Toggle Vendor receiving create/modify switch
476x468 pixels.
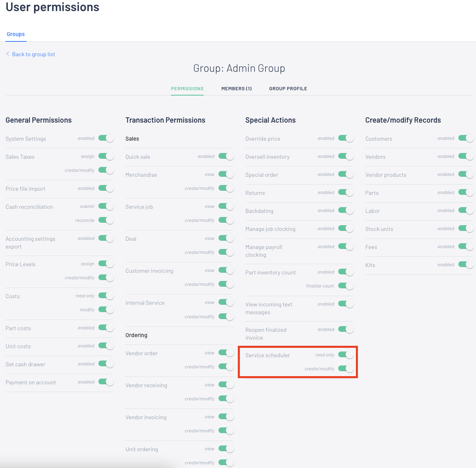pos(226,398)
